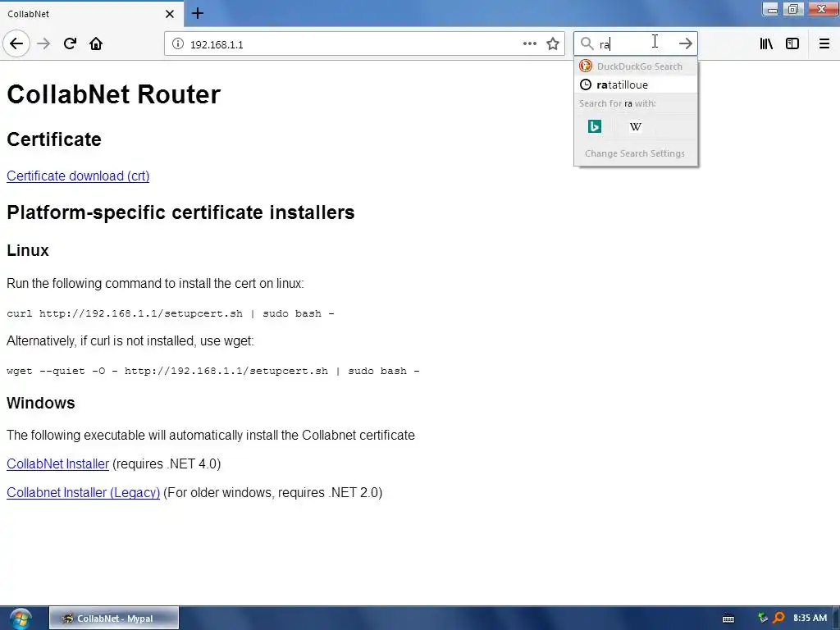Open a new tab with plus button
840x630 pixels.
[x=197, y=13]
